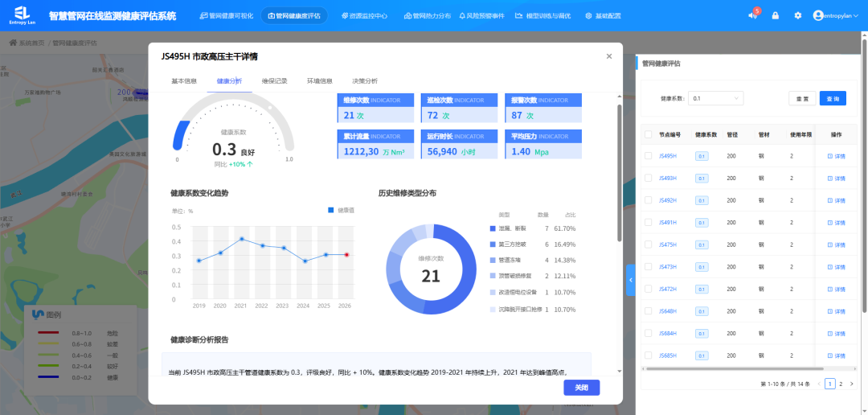Check the checkbox for row JS475H
868x415 pixels.
[x=649, y=245]
